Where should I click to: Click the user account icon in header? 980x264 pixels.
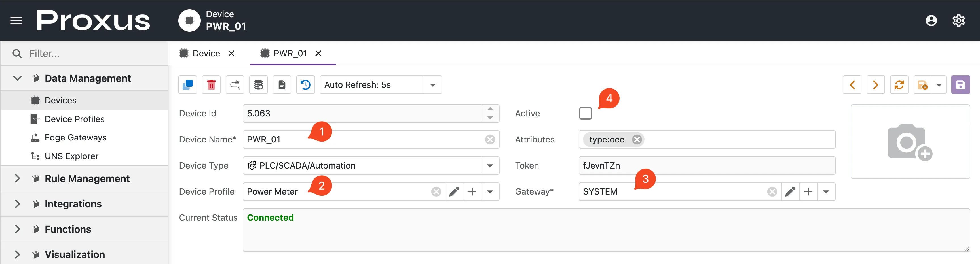[x=931, y=20]
